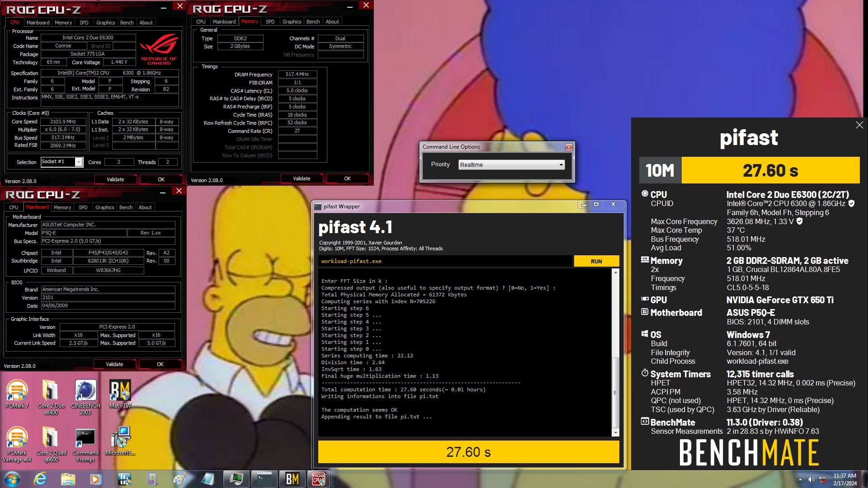Open SPD tab in Mainboard CPU-Z window

[x=83, y=207]
